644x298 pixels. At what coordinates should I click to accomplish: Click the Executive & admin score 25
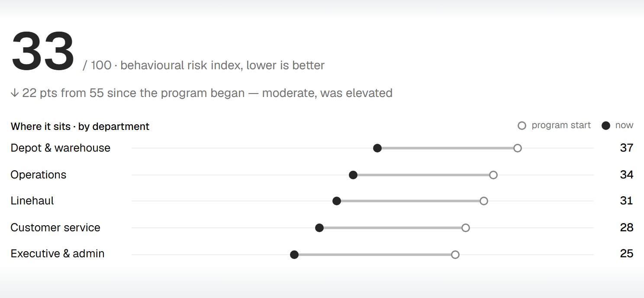point(627,253)
